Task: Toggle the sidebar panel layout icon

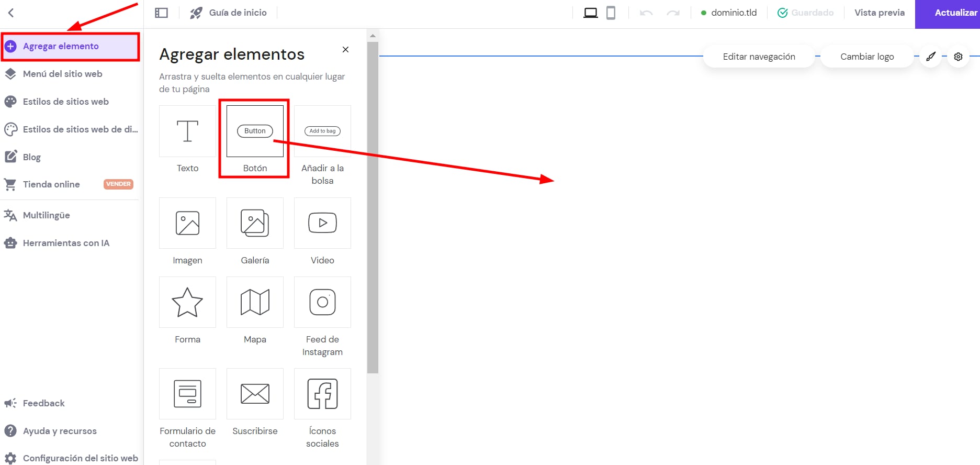Action: tap(161, 13)
